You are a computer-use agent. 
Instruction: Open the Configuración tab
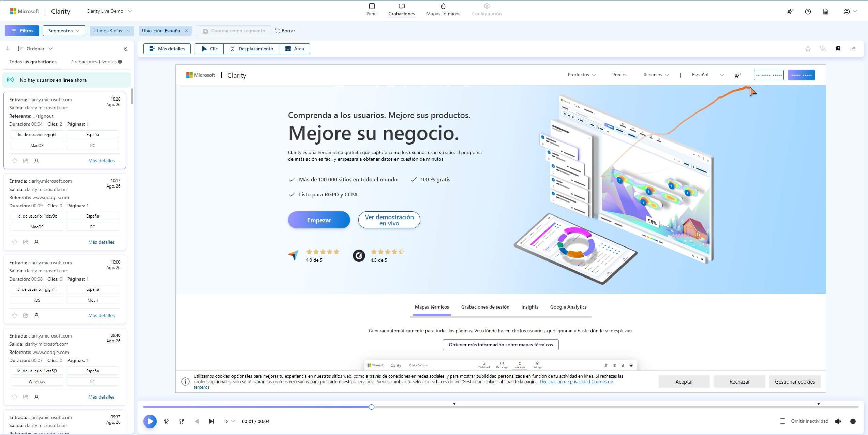pos(487,10)
